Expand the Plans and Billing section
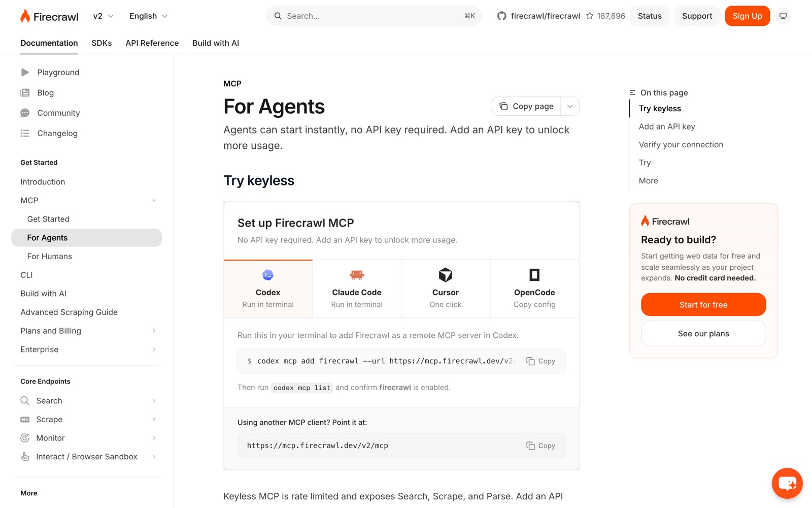 (x=86, y=331)
